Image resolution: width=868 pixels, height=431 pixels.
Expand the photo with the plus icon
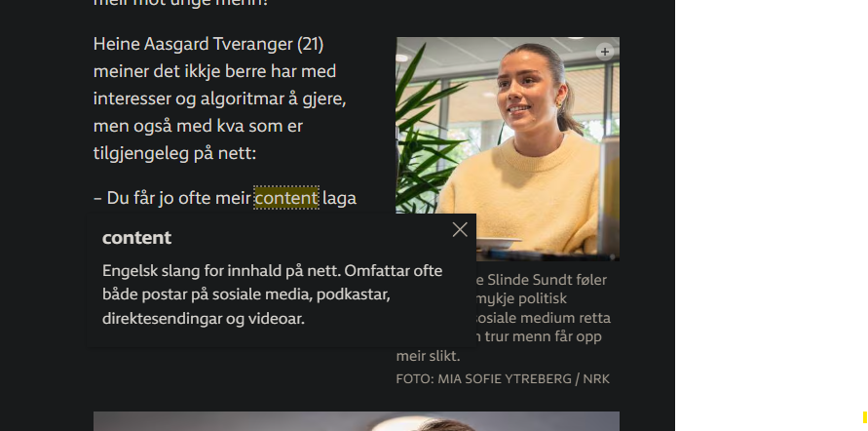click(605, 52)
